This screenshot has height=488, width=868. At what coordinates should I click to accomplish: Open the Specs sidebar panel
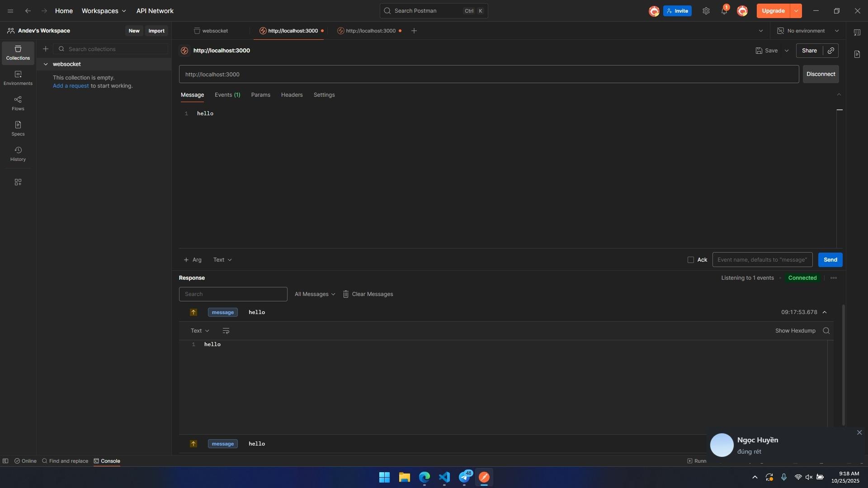pos(18,128)
